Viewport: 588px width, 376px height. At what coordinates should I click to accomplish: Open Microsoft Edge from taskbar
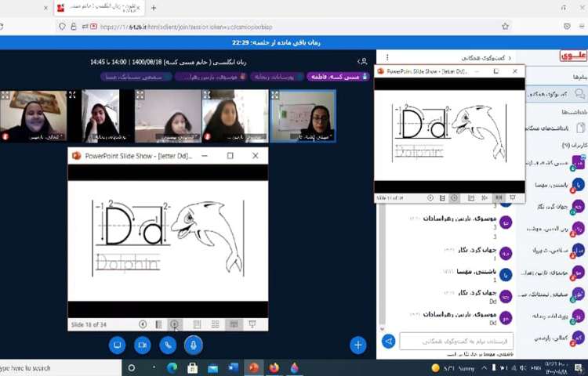coord(172,367)
